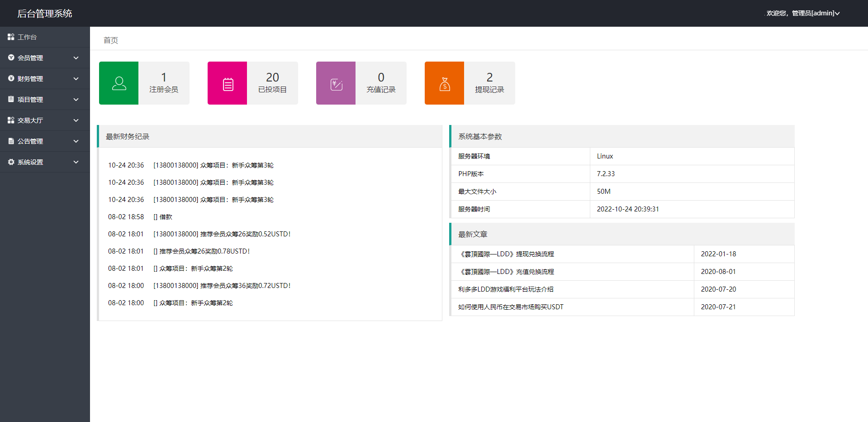Click article date 2020-07-20
The width and height of the screenshot is (868, 422).
click(718, 289)
